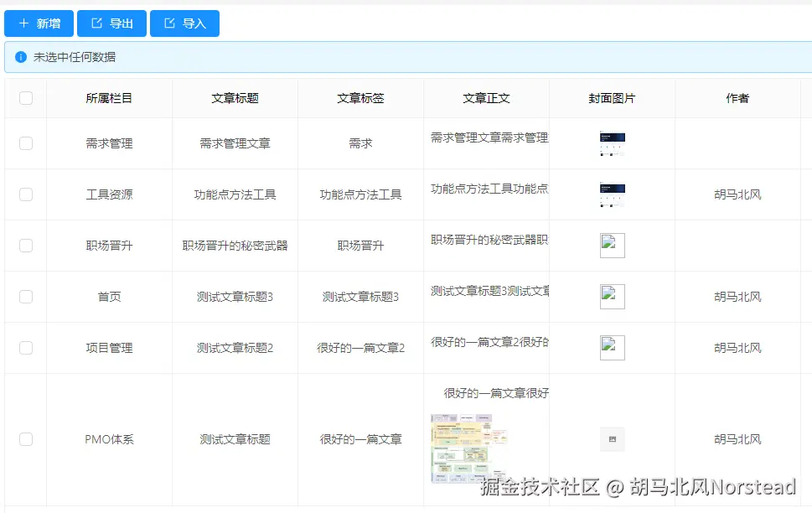Click the 未选中任何数据 notice text
This screenshot has width=812, height=513.
(75, 57)
